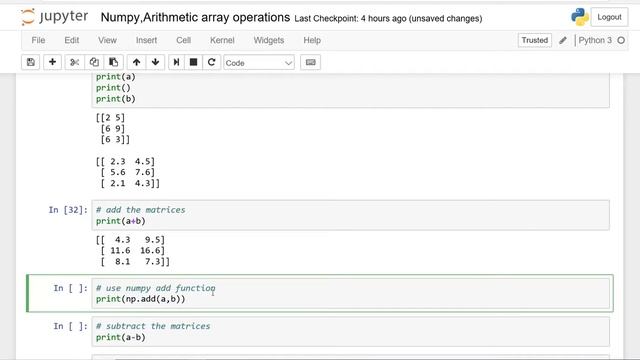Click the Python logo icon
Viewport: 640px width, 360px height.
point(580,17)
